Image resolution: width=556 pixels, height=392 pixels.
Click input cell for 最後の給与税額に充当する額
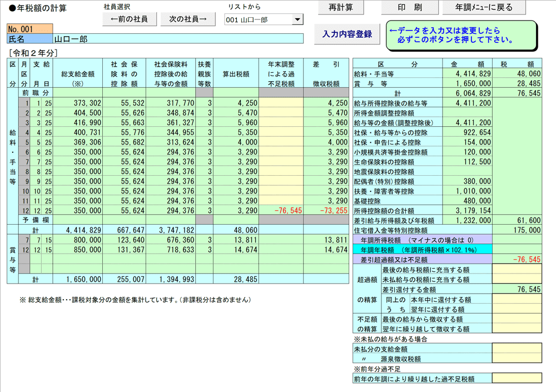pyautogui.click(x=517, y=270)
